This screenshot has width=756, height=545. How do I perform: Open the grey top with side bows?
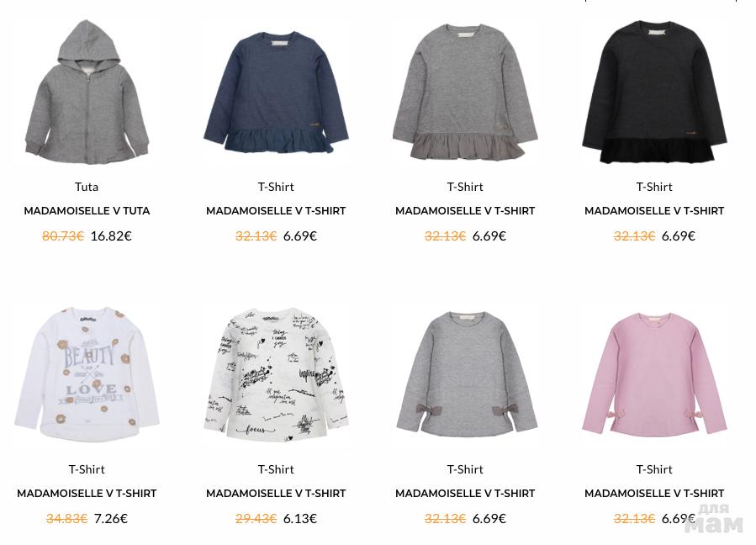pos(465,374)
